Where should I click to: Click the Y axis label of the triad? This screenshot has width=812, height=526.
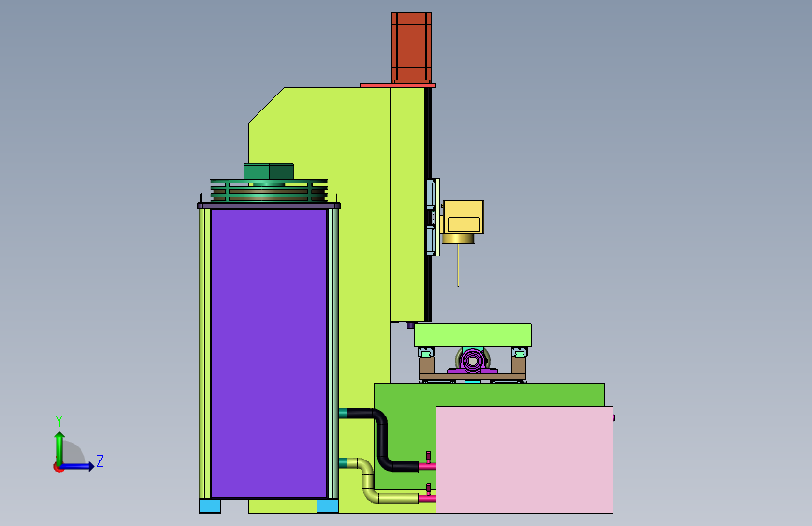coord(59,421)
